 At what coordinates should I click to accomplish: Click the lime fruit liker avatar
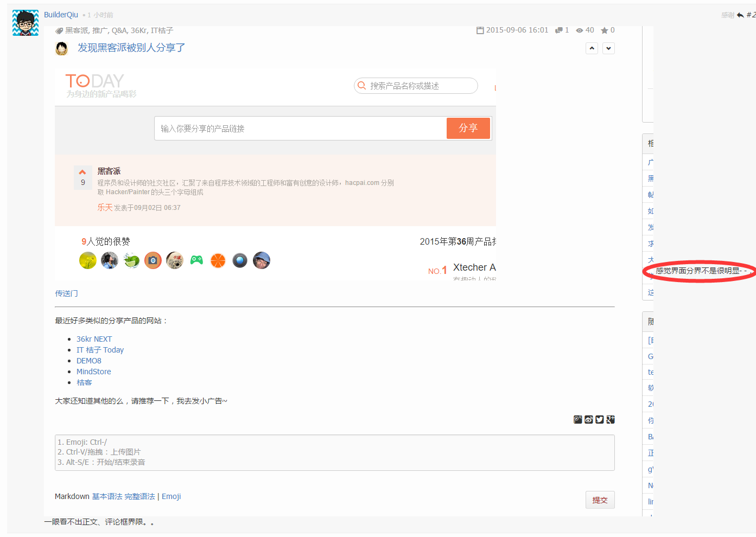pos(131,260)
